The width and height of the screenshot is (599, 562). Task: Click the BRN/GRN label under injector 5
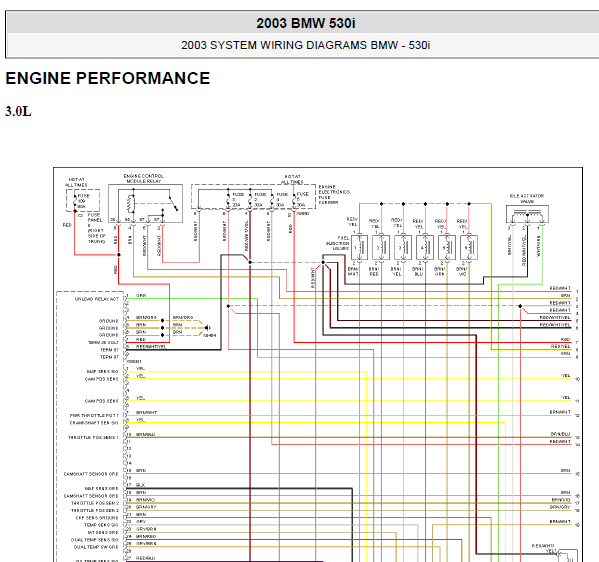440,272
